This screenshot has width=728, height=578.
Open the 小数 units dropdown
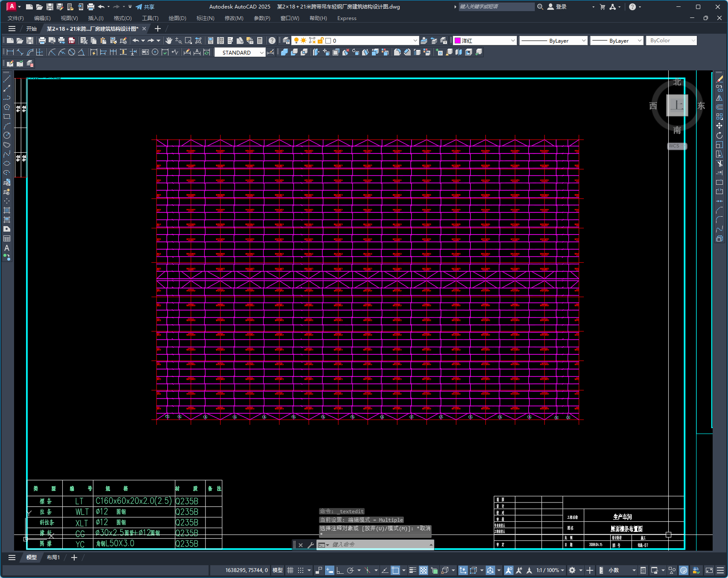[x=622, y=570]
